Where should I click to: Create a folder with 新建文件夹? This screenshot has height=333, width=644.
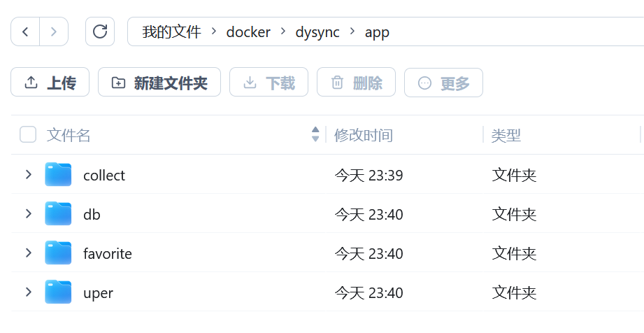pyautogui.click(x=159, y=83)
